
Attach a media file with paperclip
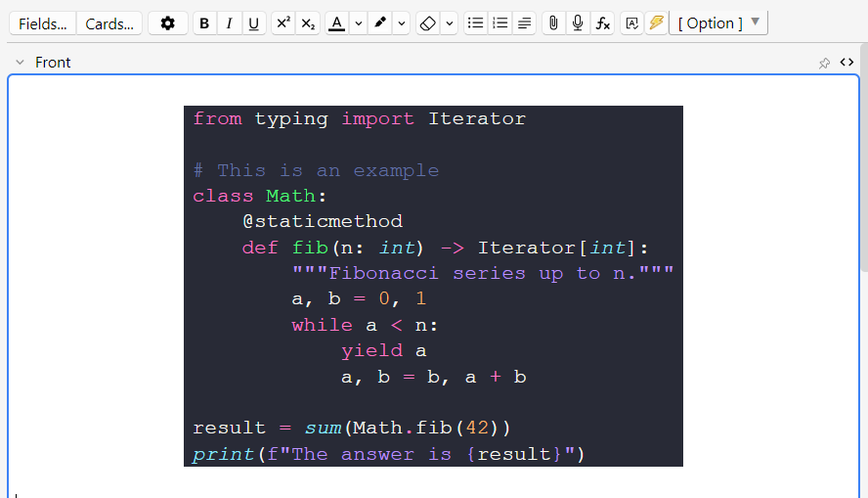click(553, 23)
